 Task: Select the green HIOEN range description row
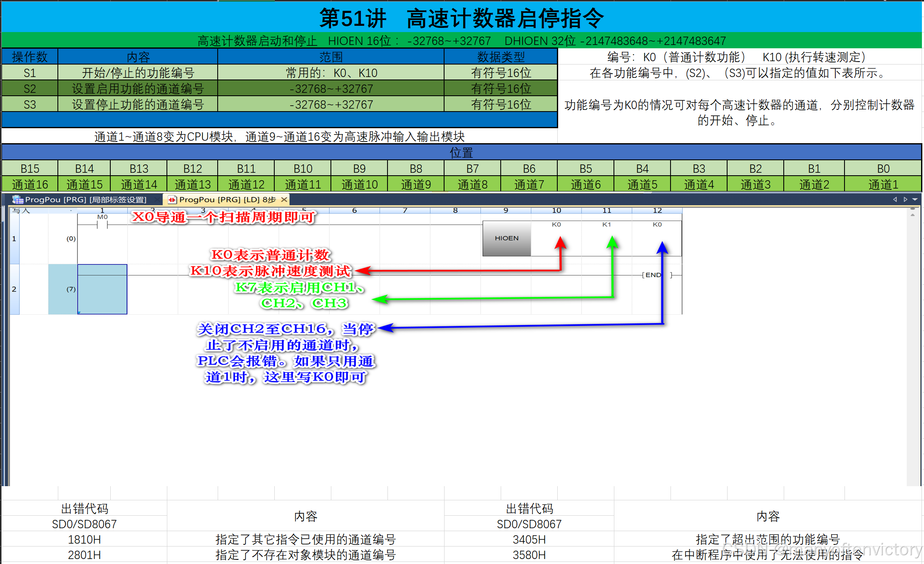click(x=461, y=41)
